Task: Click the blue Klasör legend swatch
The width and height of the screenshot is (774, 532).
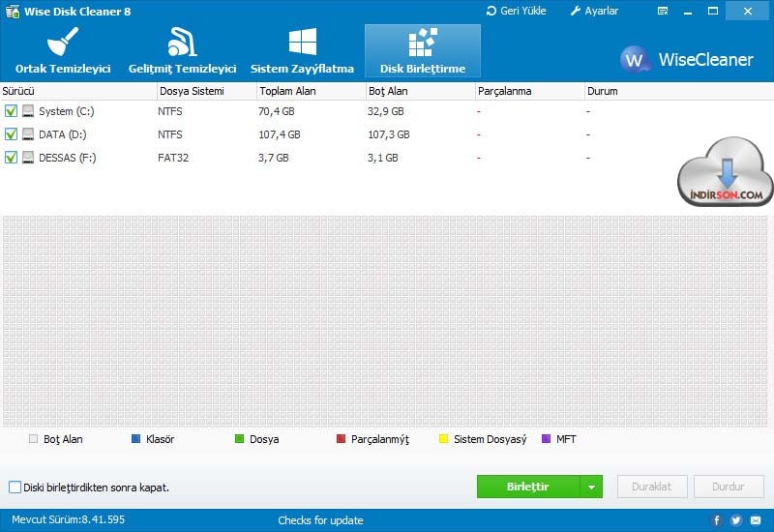Action: click(135, 439)
